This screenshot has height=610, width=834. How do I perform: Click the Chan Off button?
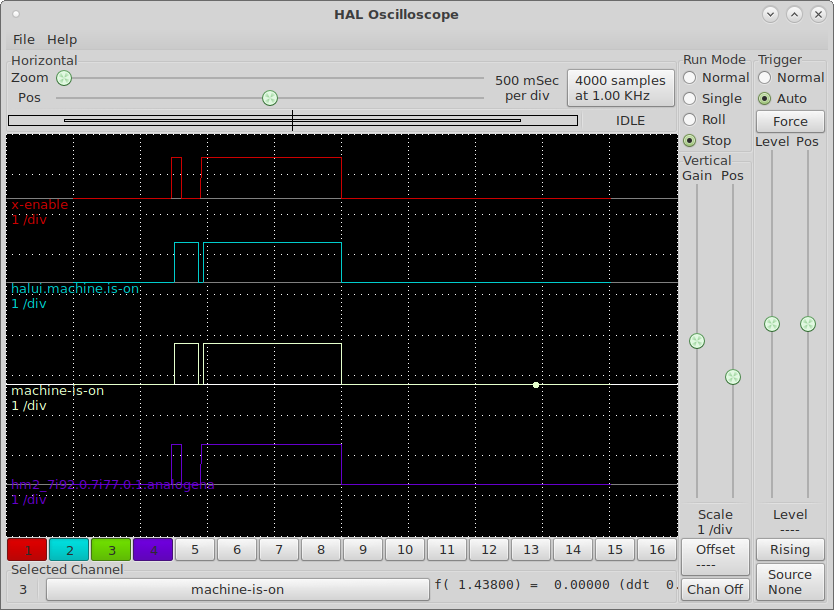pos(715,589)
